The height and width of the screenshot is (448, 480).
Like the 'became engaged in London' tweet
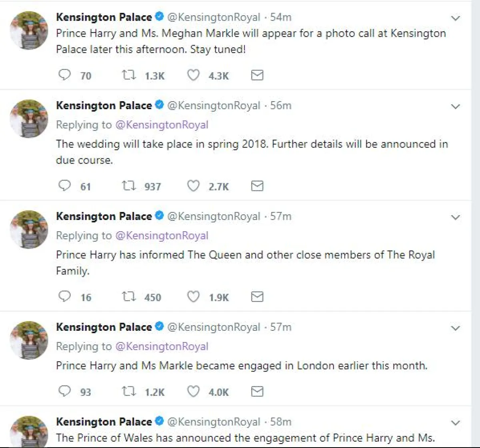[x=194, y=391]
